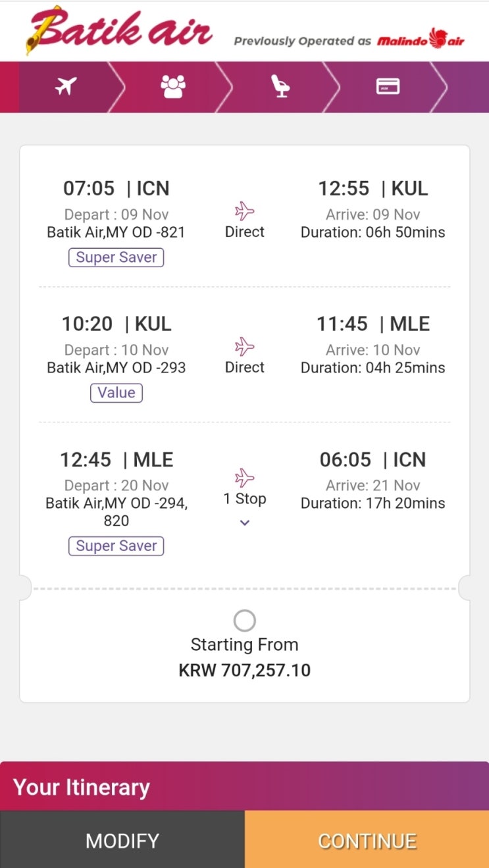The width and height of the screenshot is (489, 868).
Task: Expand the 1 Stop details chevron
Action: click(x=245, y=523)
